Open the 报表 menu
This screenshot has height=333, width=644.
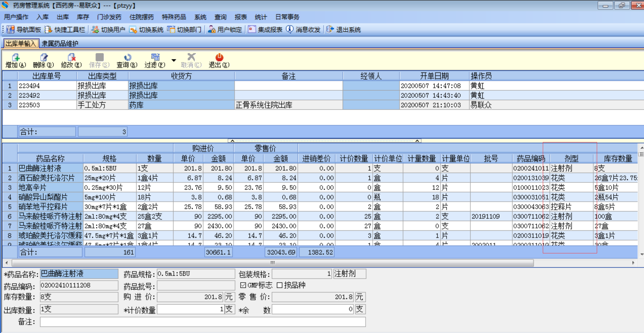click(x=241, y=17)
